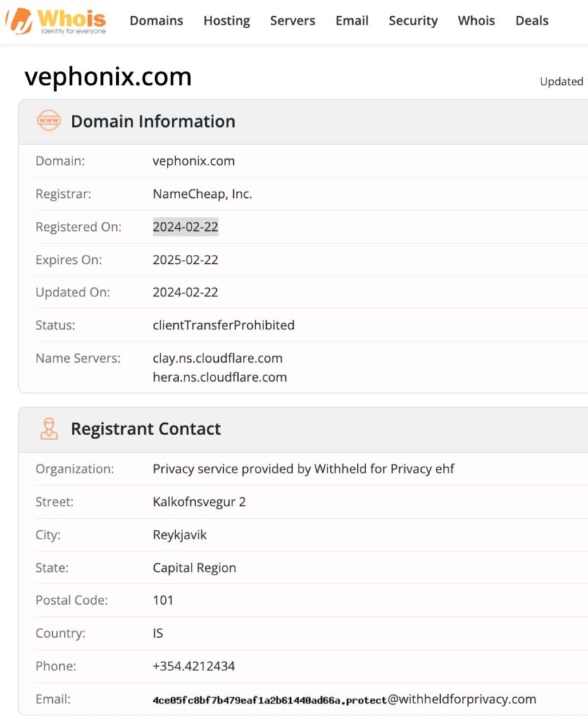Click the vephonix.com page heading
Viewport: 588px width, 721px height.
tap(107, 76)
